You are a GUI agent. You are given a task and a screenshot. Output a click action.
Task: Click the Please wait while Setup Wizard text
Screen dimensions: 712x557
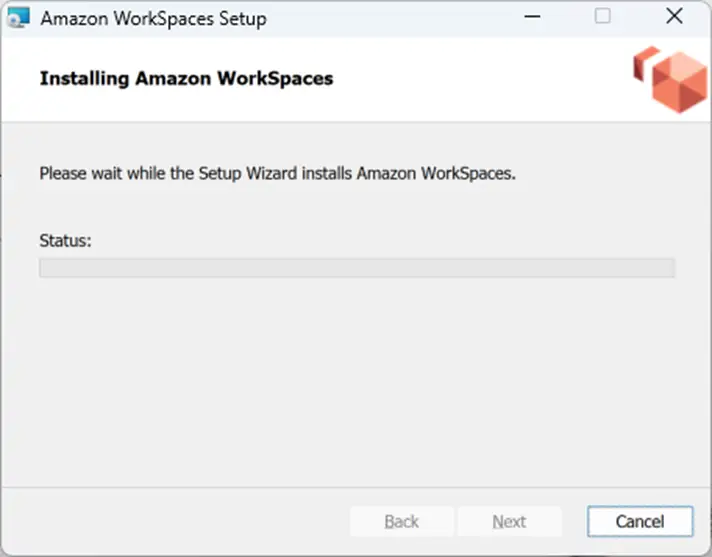tap(277, 173)
